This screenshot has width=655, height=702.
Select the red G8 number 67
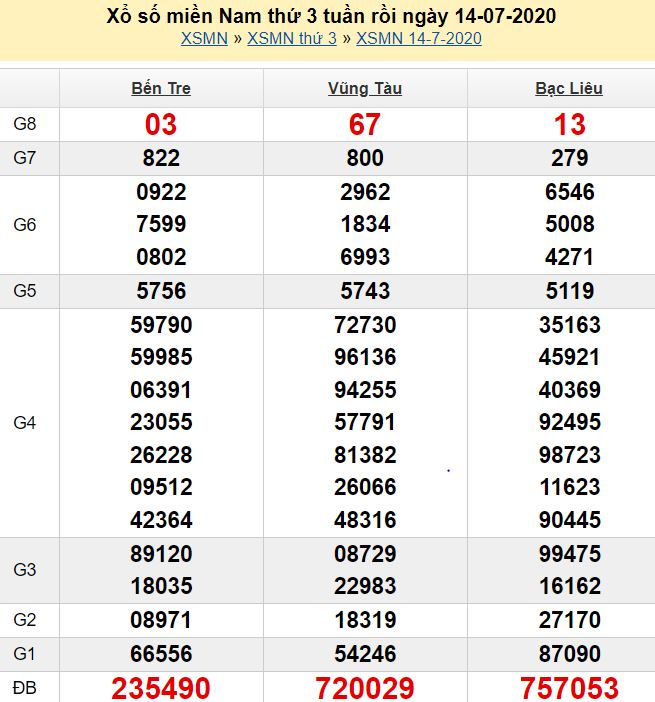pos(364,124)
